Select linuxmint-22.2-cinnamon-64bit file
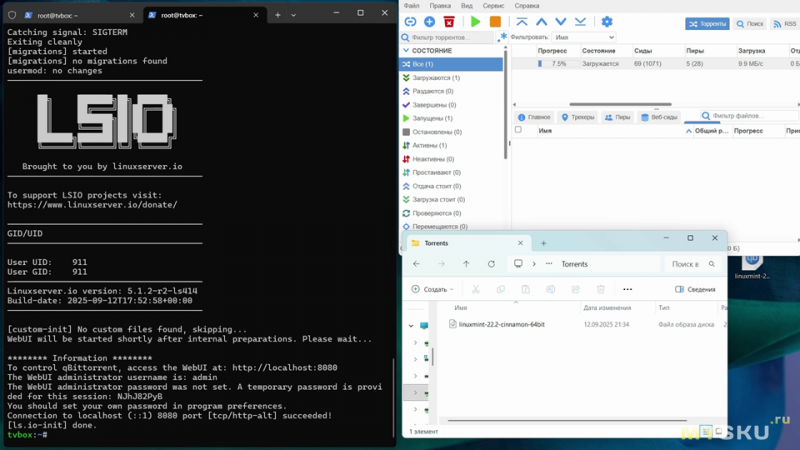The height and width of the screenshot is (450, 800). point(501,324)
